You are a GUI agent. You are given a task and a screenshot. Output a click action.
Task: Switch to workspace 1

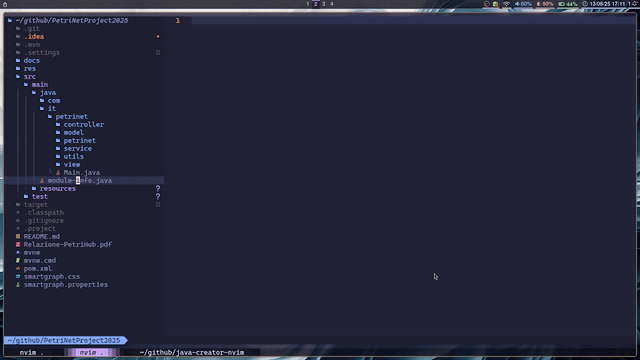[x=308, y=4]
